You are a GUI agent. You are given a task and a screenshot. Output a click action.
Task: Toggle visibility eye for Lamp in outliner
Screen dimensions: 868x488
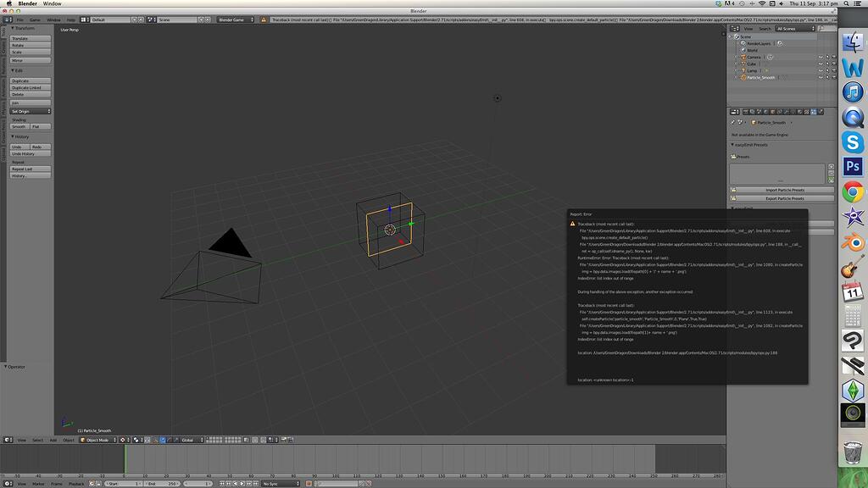point(821,71)
